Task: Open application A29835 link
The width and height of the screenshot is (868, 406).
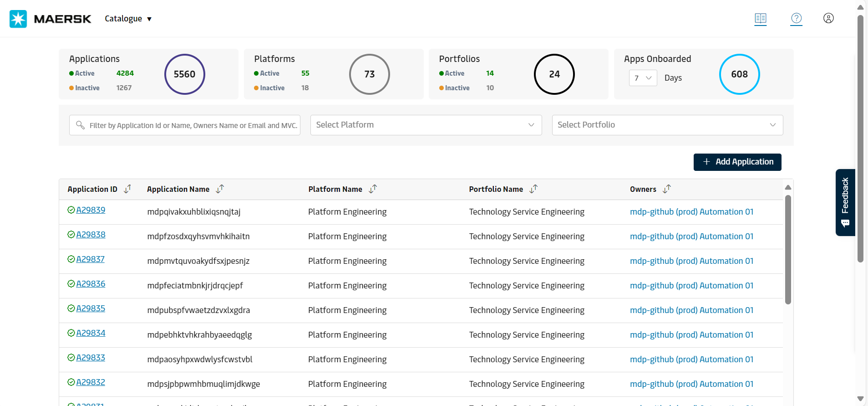Action: (91, 308)
